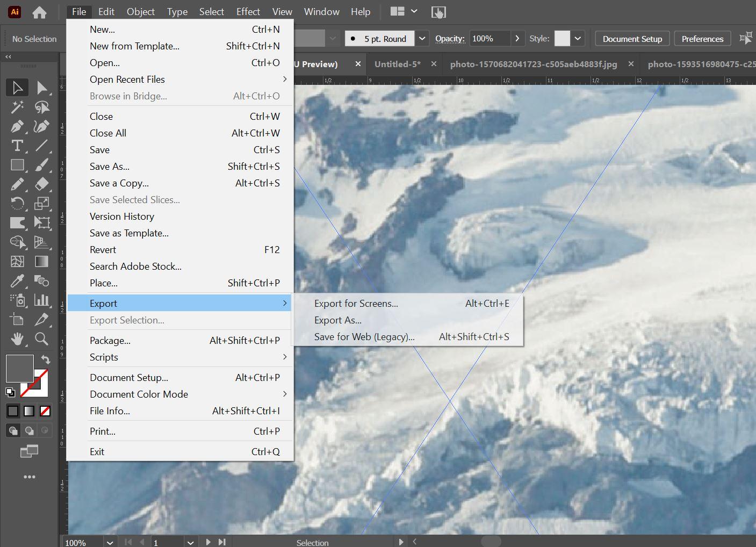Viewport: 756px width, 547px height.
Task: Close the Untitled-5* tab
Action: coord(434,64)
